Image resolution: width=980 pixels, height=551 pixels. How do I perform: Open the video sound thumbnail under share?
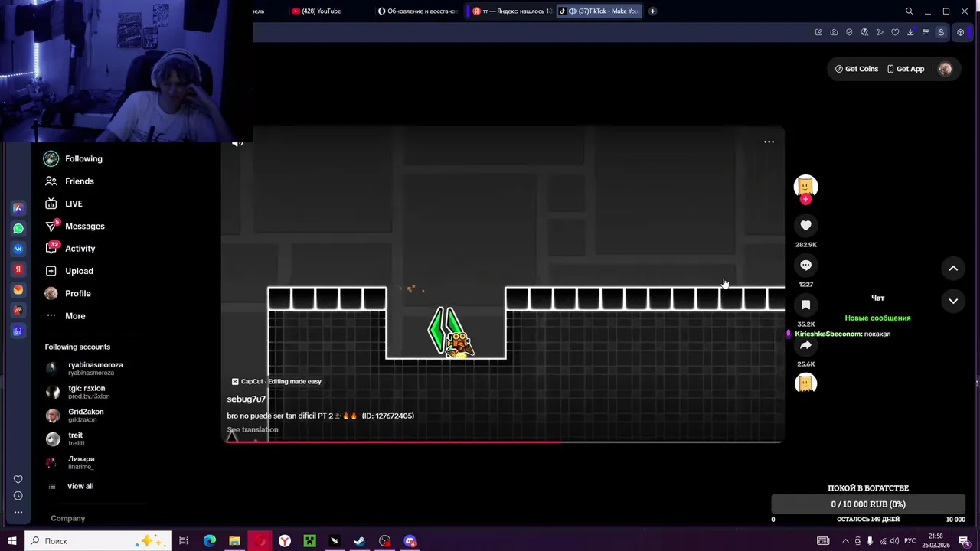805,383
